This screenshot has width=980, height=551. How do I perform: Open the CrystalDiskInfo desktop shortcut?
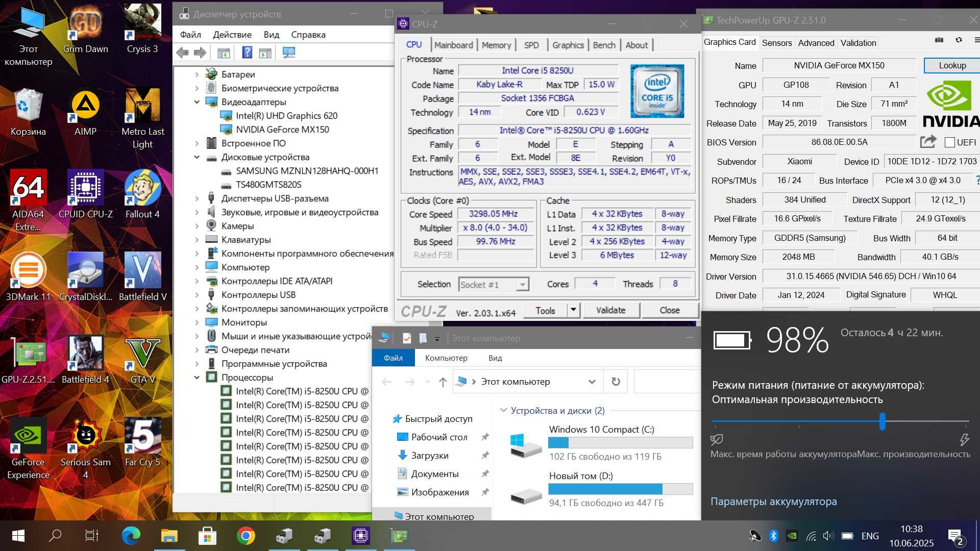point(85,277)
